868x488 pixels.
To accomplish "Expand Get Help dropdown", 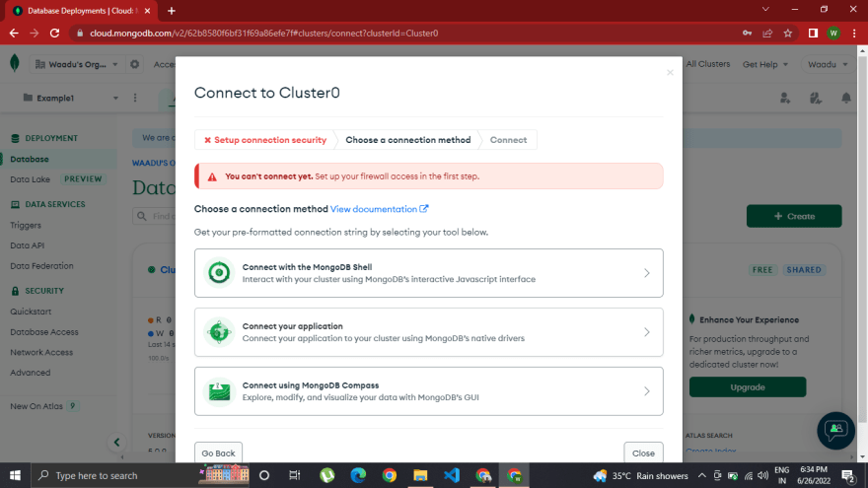I will 765,64.
